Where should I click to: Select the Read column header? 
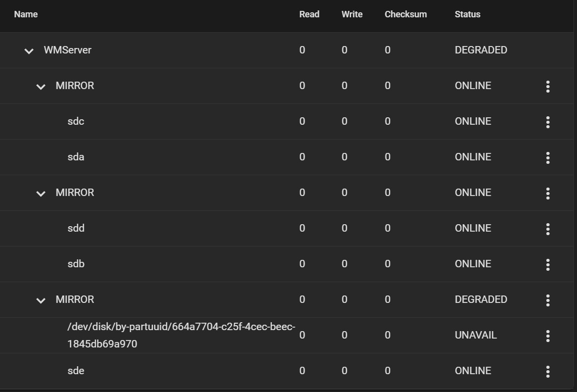pos(309,14)
